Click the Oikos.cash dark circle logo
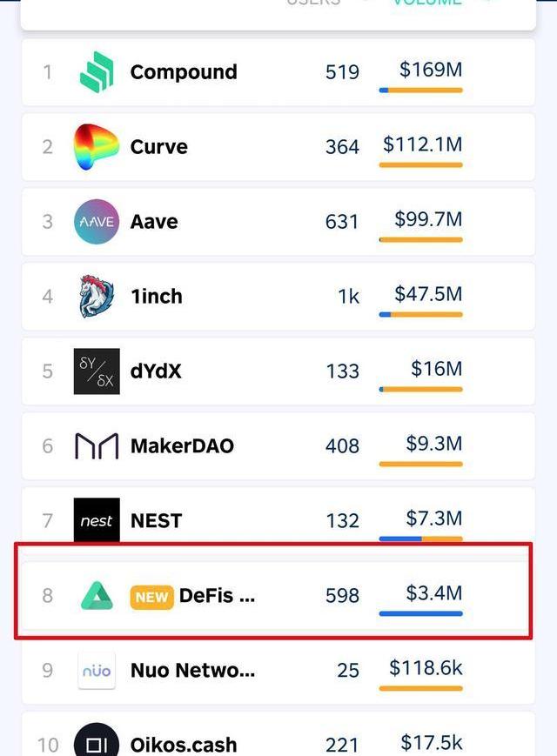Screen dimensions: 557x756 pos(97,740)
